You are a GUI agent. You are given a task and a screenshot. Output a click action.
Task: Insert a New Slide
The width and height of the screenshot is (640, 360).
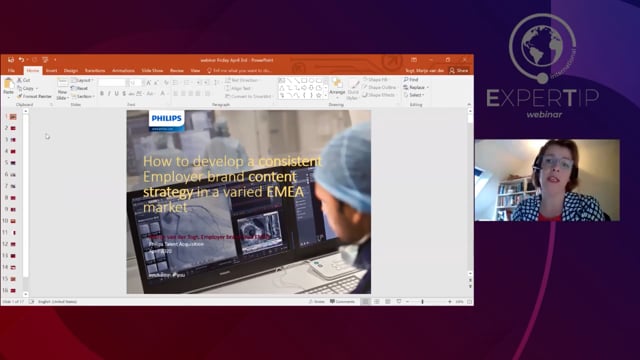click(x=62, y=89)
